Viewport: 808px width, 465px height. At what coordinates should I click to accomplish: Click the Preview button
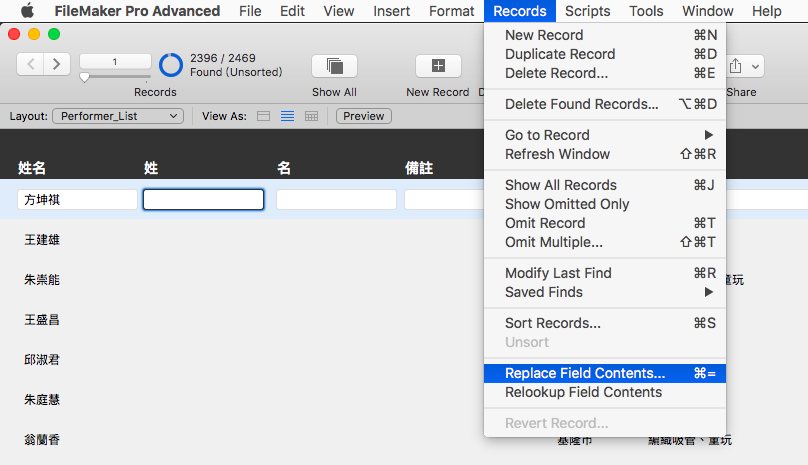364,116
